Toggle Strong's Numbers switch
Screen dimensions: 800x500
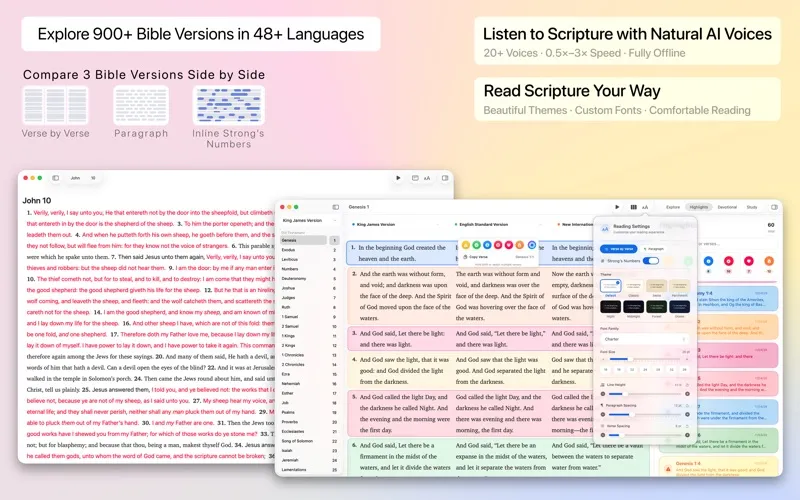coord(651,261)
